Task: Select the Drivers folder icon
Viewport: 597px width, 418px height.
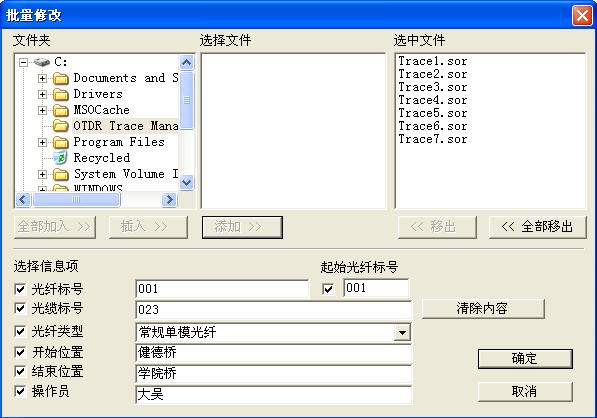Action: click(61, 94)
